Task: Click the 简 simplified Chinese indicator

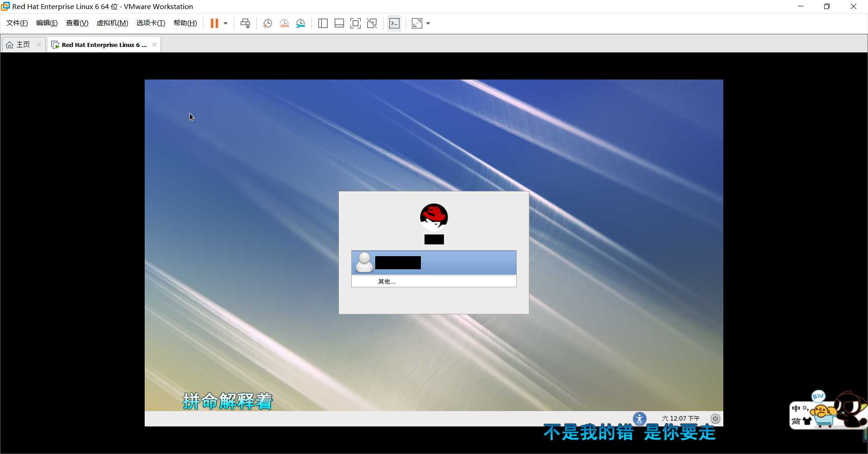Action: pyautogui.click(x=796, y=421)
